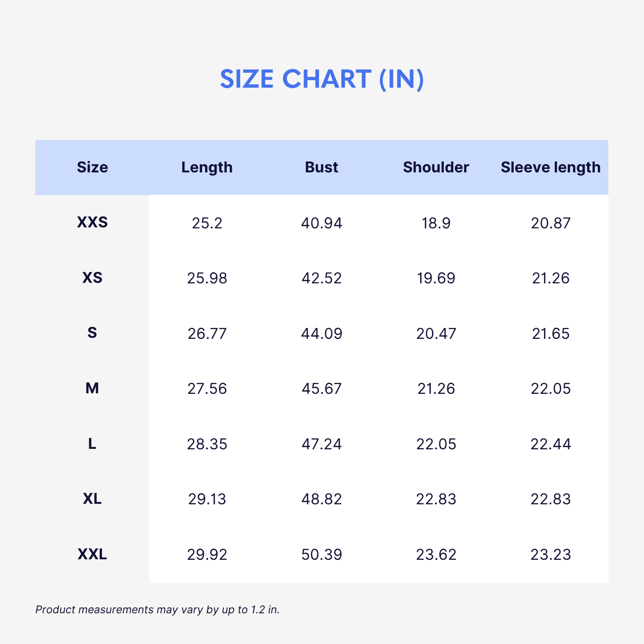Click the XXL size row label
644x644 pixels.
92,554
